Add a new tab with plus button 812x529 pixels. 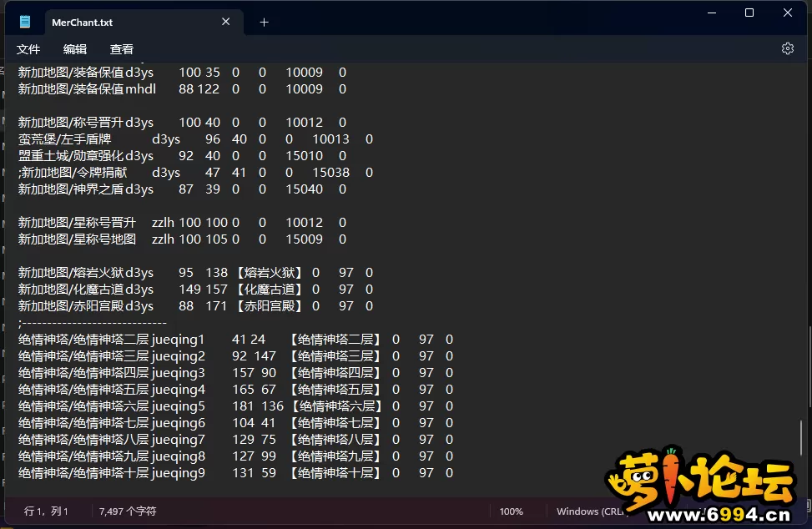264,23
